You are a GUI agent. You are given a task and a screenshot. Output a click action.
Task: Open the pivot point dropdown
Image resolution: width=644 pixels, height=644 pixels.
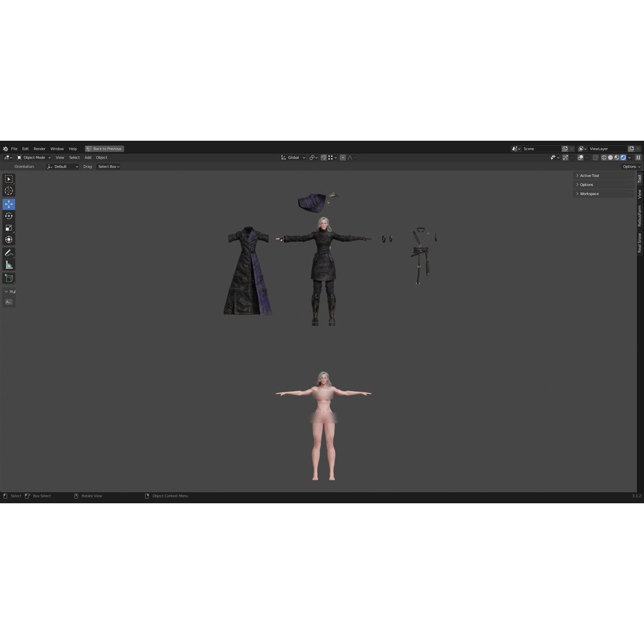[314, 157]
